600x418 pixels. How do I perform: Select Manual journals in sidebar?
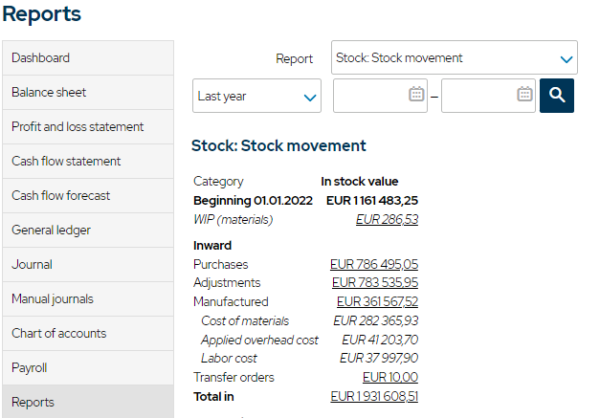pos(87,299)
